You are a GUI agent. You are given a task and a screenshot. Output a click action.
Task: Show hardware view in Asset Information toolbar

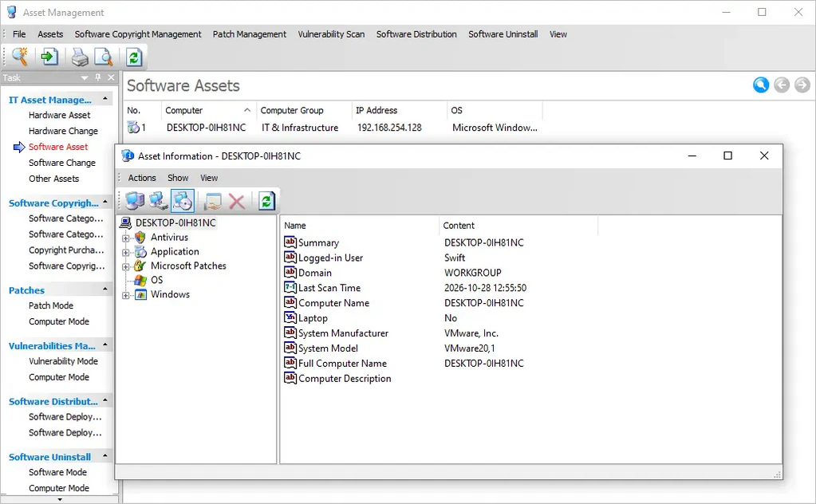point(135,201)
